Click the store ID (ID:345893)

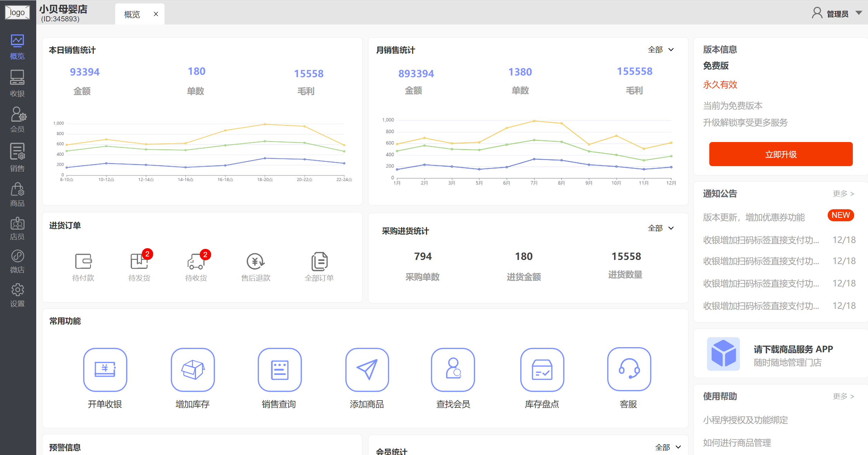click(x=60, y=19)
